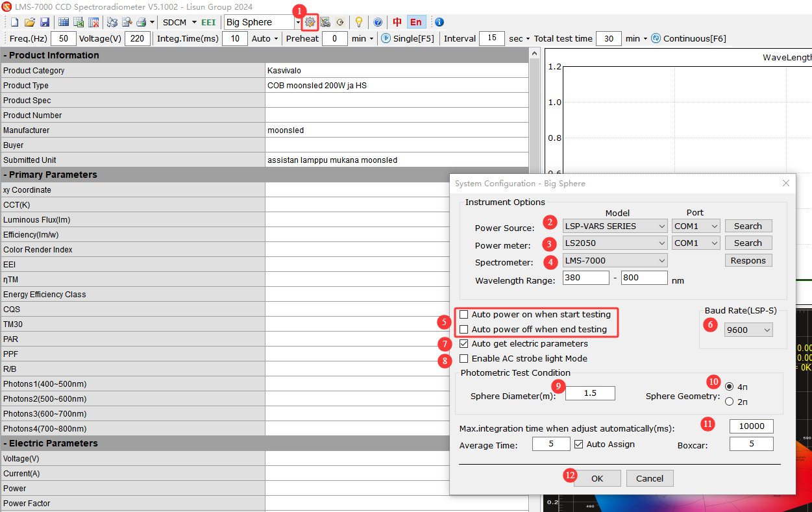Viewport: 812px width, 512px height.
Task: Open the Interval sec unit dropdown
Action: (528, 39)
